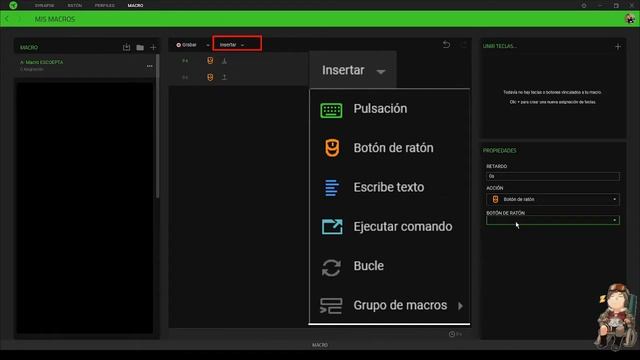Open the ACCIÓN dropdown showing Botón de ratón
Viewport: 640px width, 360px height.
tap(553, 200)
